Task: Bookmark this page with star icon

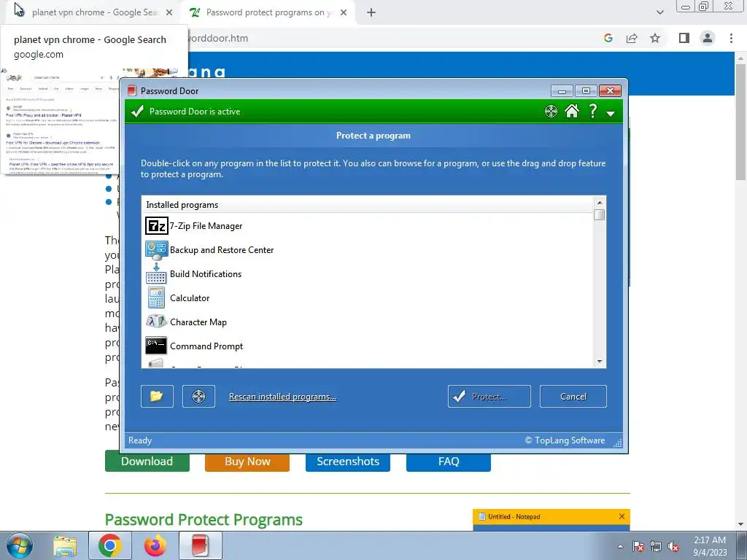Action: [655, 38]
